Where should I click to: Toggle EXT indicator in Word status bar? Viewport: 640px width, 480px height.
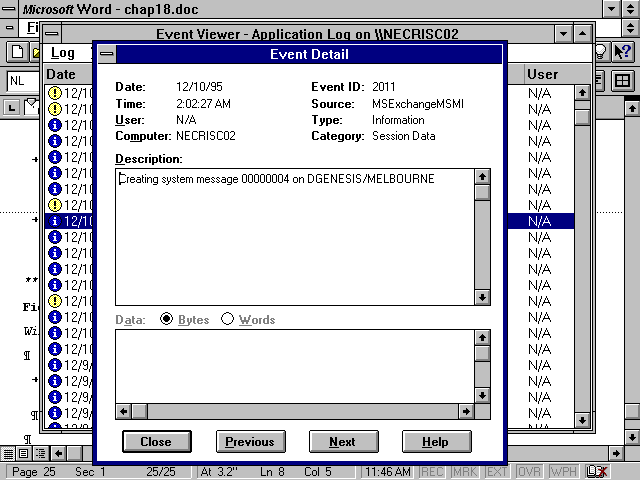(x=497, y=472)
